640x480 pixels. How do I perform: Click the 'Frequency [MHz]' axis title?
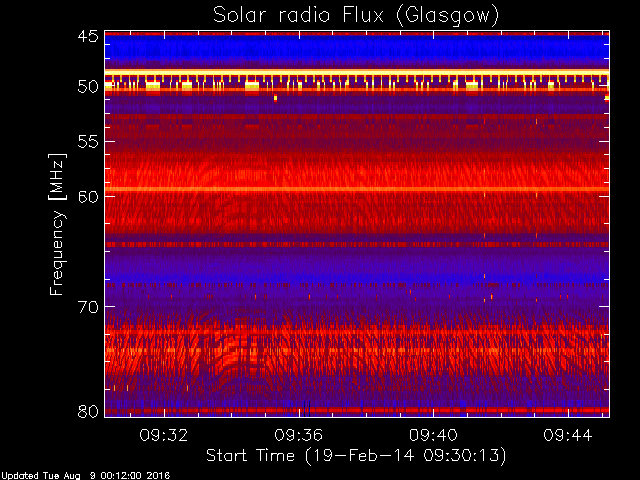(57, 224)
